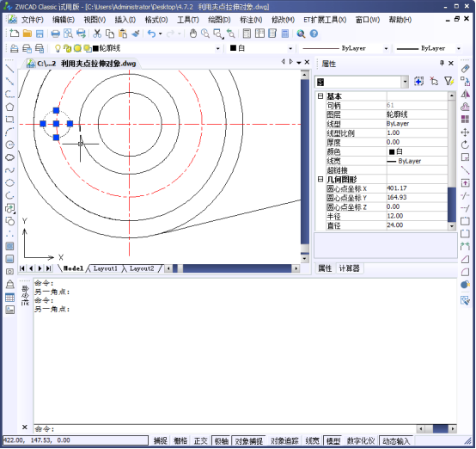Open the 绘图(D) menu
This screenshot has width=476, height=449.
[x=219, y=20]
